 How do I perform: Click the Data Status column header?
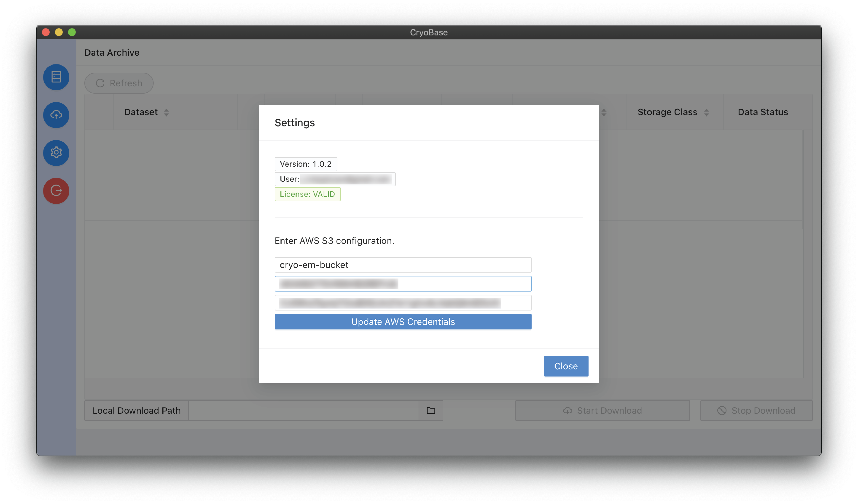coord(763,112)
